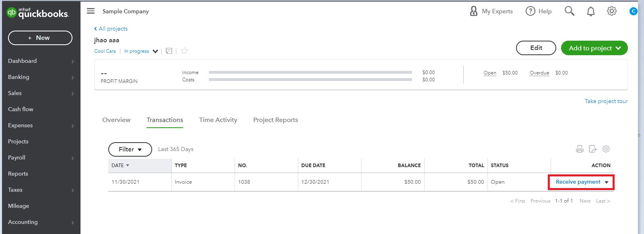Open Projects in sidebar
Screen dimensions: 644x234
pyautogui.click(x=40, y=141)
